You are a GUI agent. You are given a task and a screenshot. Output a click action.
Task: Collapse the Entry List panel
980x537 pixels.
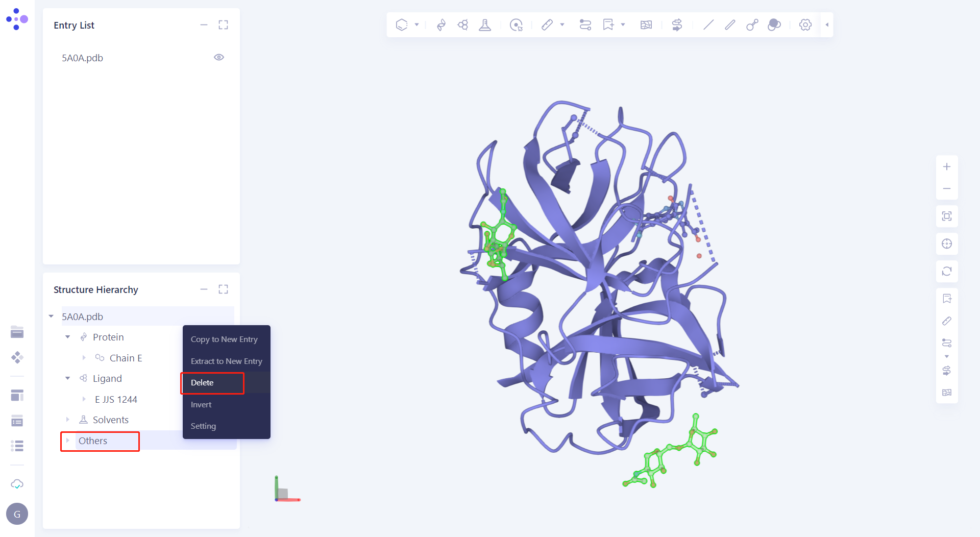pyautogui.click(x=204, y=25)
